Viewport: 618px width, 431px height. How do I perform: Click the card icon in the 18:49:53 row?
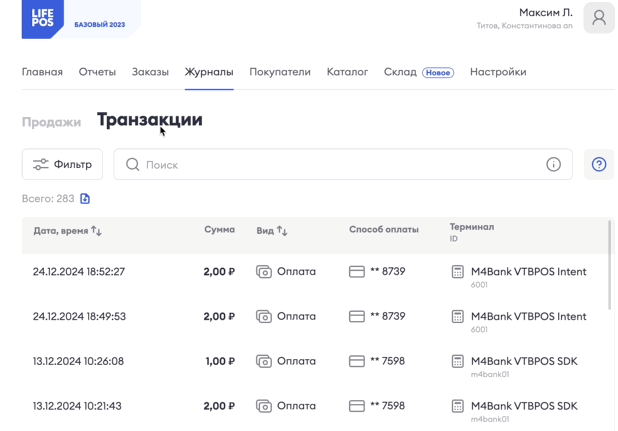[357, 316]
